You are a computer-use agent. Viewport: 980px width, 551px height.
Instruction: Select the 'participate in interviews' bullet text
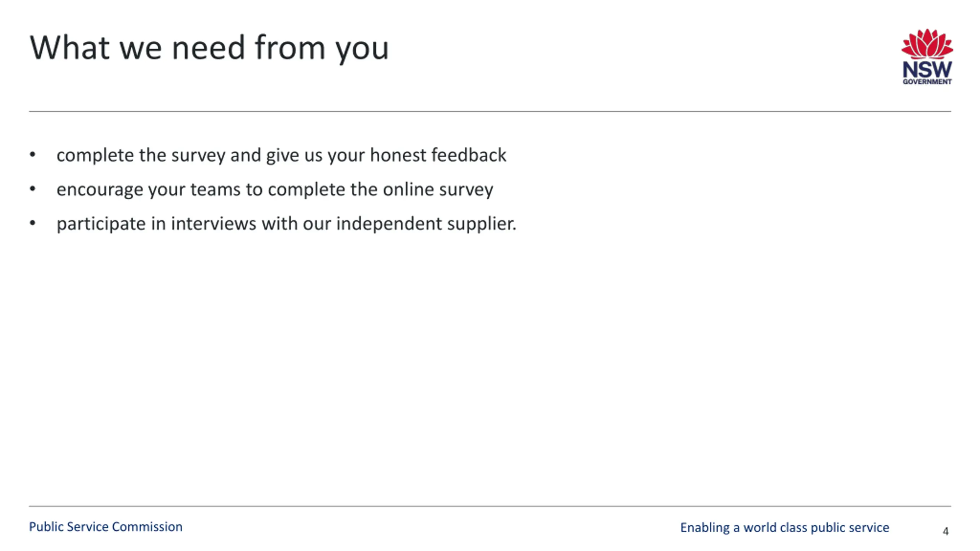(287, 224)
